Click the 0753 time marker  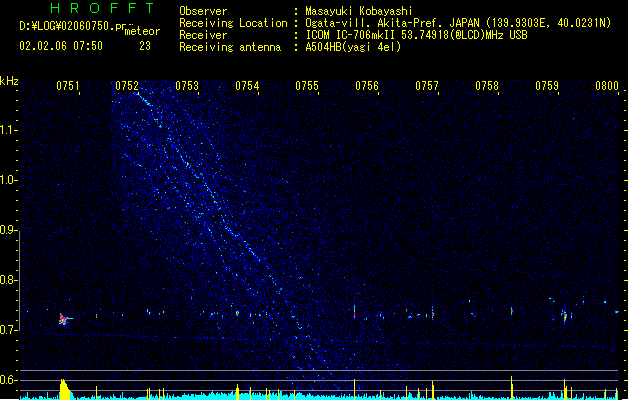[187, 86]
